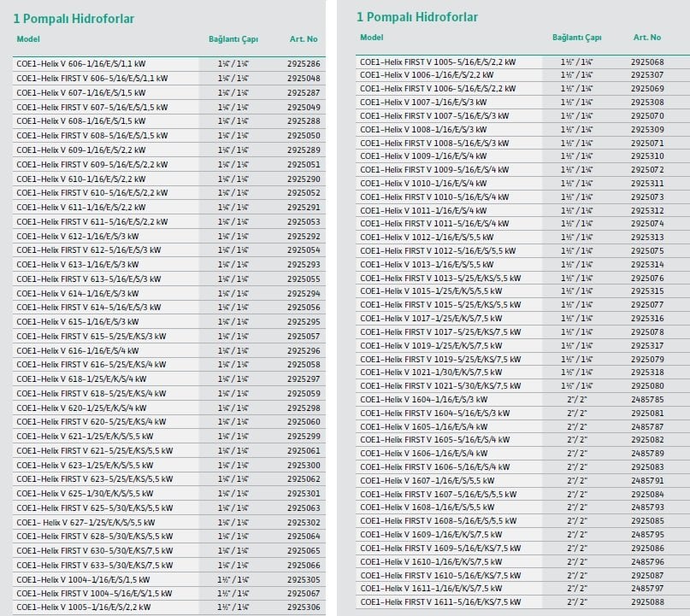Screen dimensions: 690x616
Task: Click article number 2925068
Action: pos(647,62)
